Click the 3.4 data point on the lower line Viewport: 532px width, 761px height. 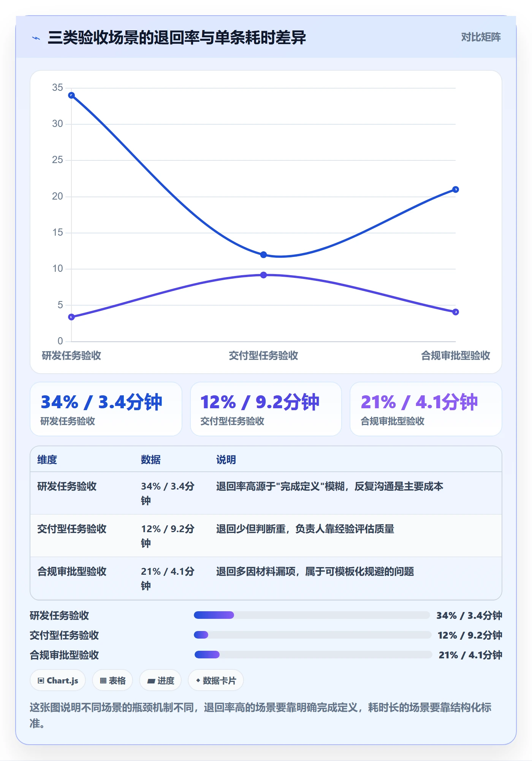(71, 317)
